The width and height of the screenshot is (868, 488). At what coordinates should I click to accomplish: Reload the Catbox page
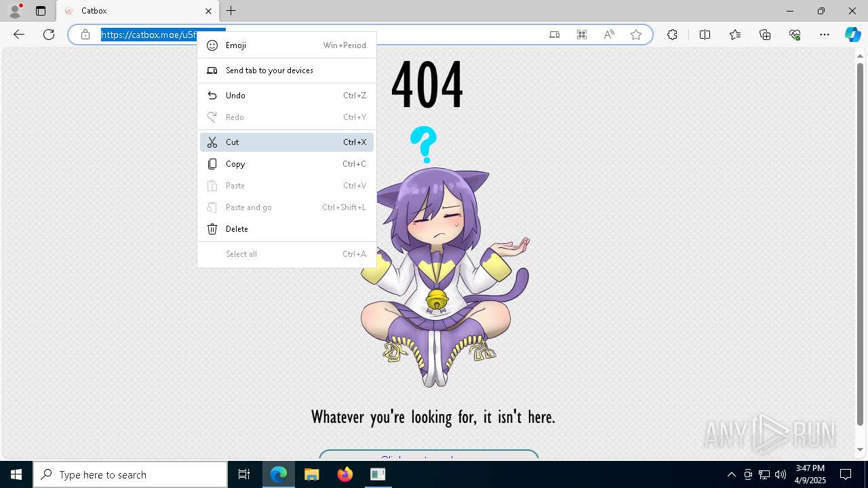[49, 35]
